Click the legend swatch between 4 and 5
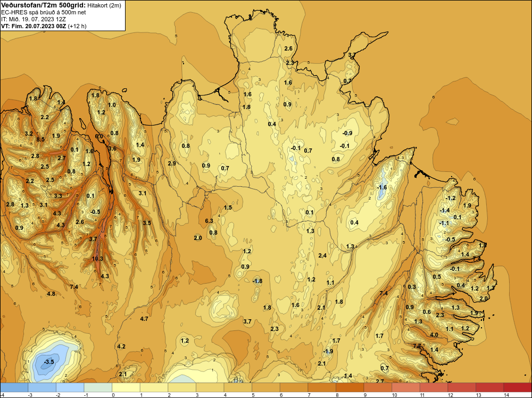Viewport: 532px width, 398px height. [x=238, y=387]
